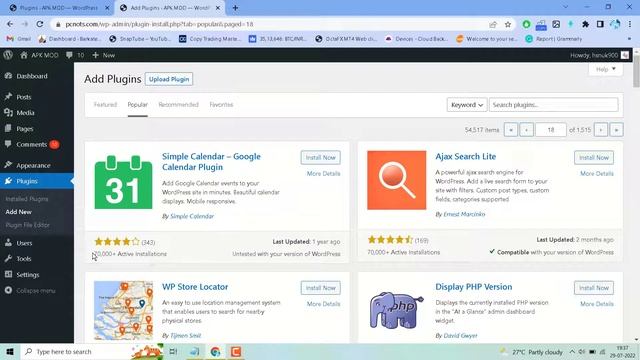
Task: Open Users in the sidebar
Action: tap(24, 243)
